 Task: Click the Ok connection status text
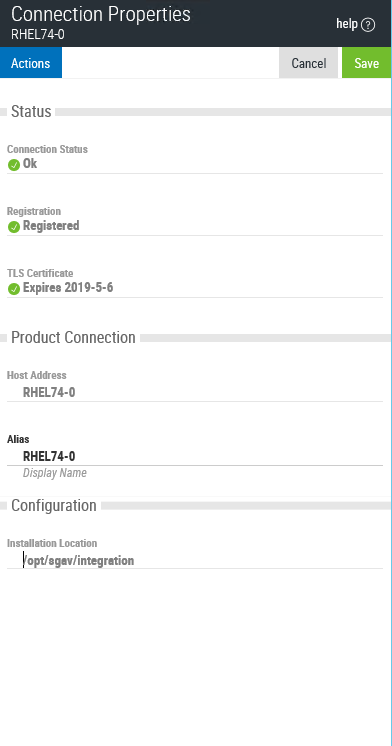(30, 164)
